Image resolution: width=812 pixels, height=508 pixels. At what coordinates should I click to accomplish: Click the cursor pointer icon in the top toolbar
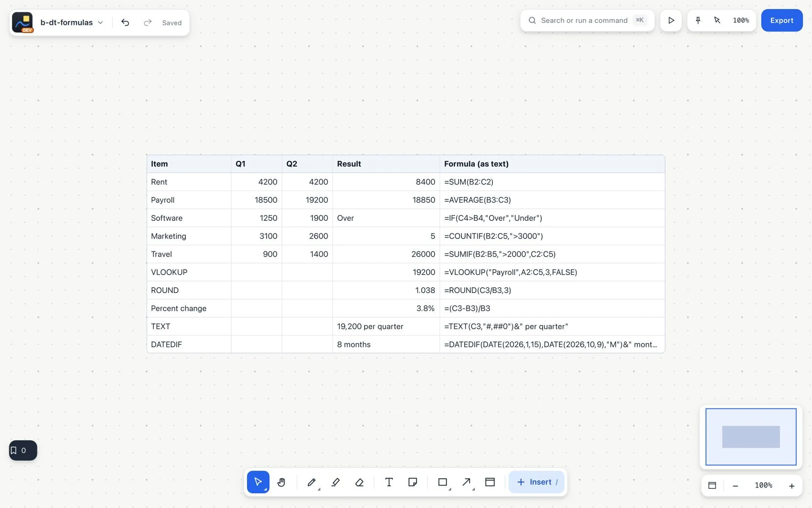717,21
